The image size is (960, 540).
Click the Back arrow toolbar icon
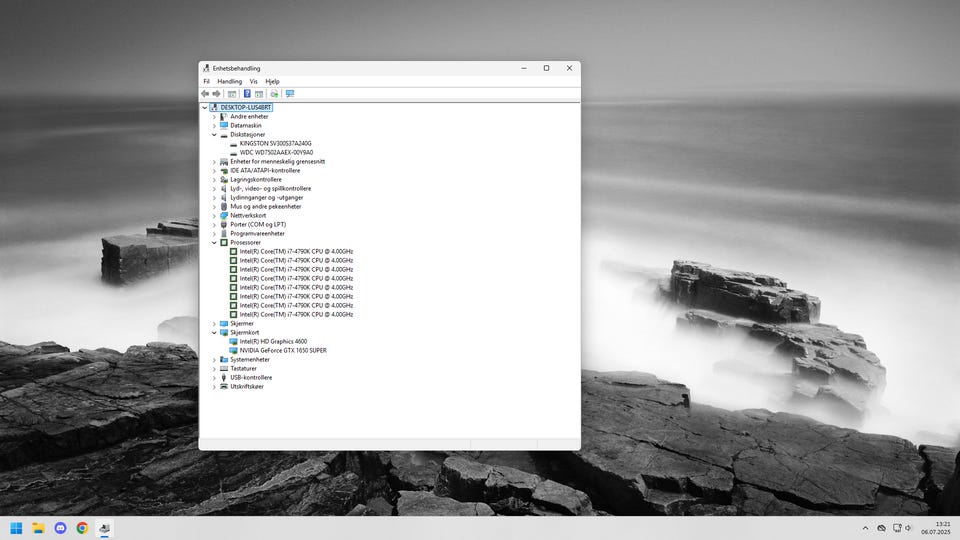pyautogui.click(x=205, y=94)
